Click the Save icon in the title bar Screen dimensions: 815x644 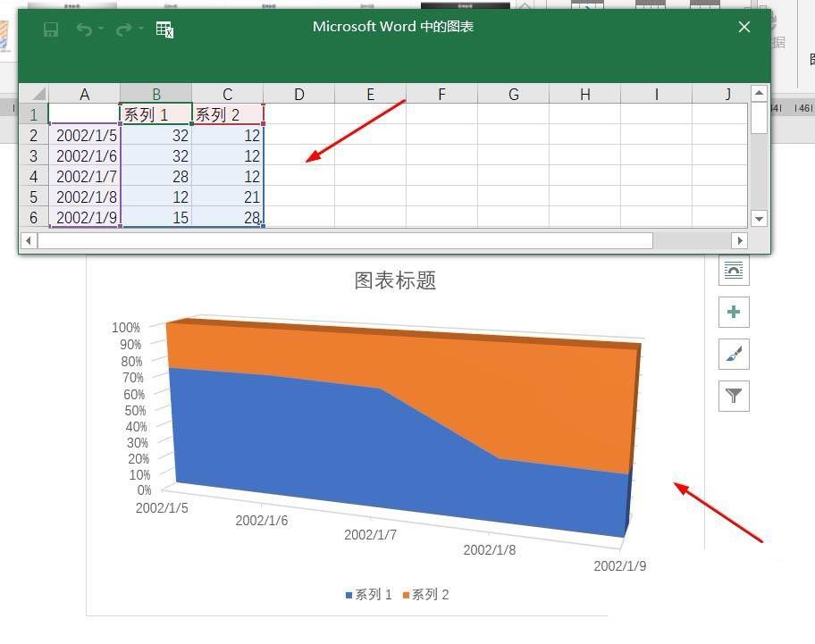(x=51, y=29)
